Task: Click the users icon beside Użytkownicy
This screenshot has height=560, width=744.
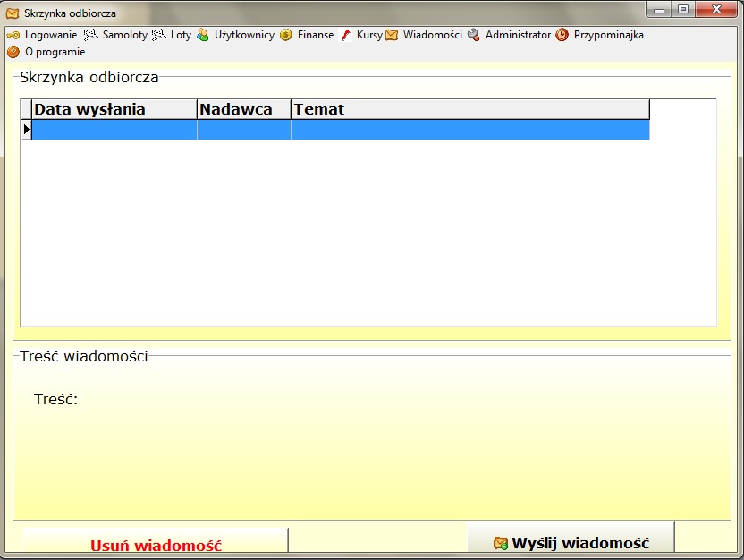Action: pos(203,35)
